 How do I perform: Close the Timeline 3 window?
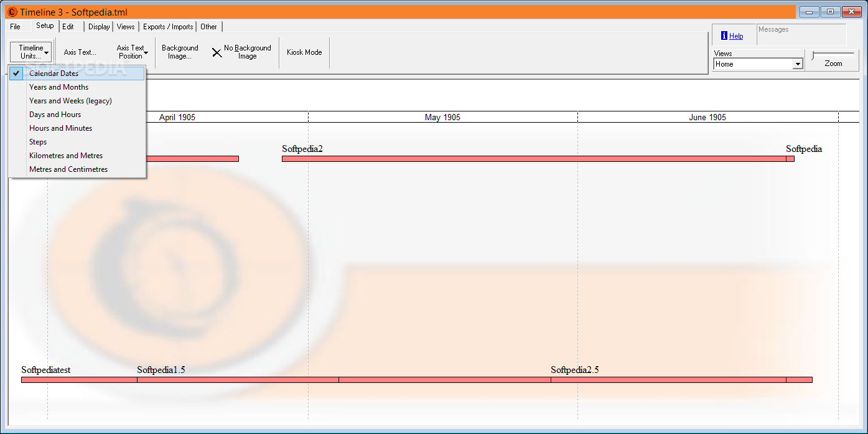tap(851, 11)
